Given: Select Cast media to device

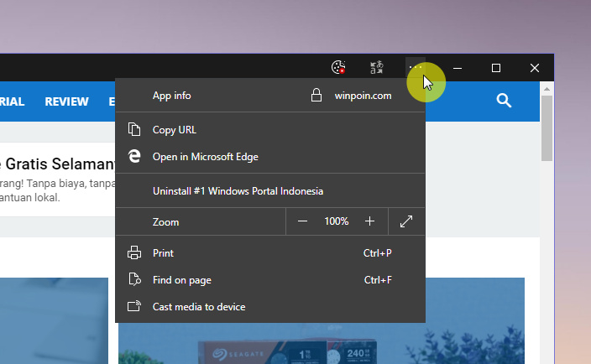Looking at the screenshot, I should coord(270,306).
